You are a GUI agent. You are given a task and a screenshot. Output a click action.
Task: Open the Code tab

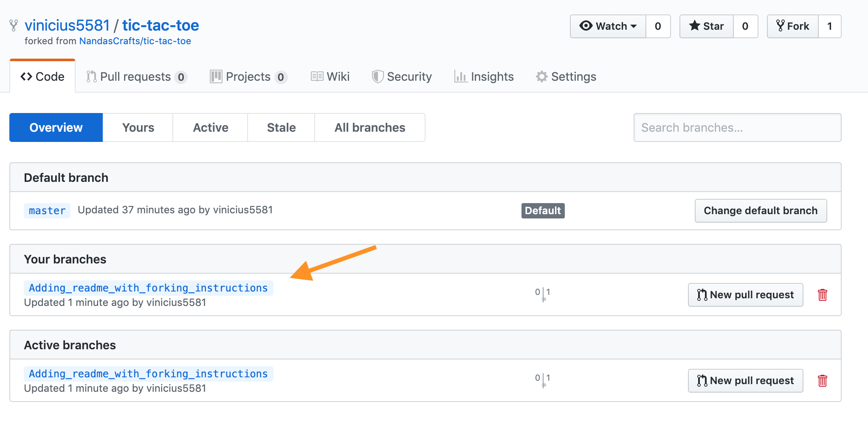point(42,76)
